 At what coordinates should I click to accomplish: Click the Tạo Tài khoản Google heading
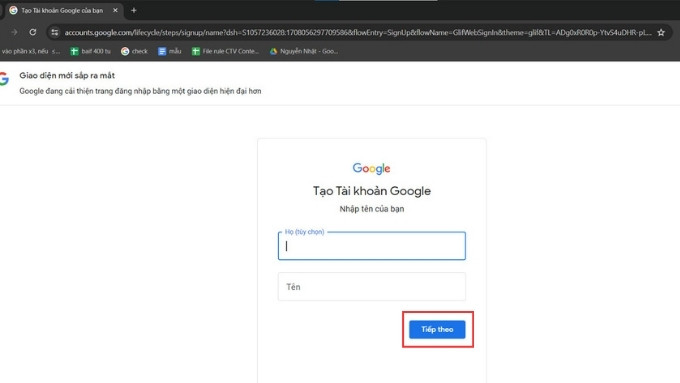coord(372,191)
